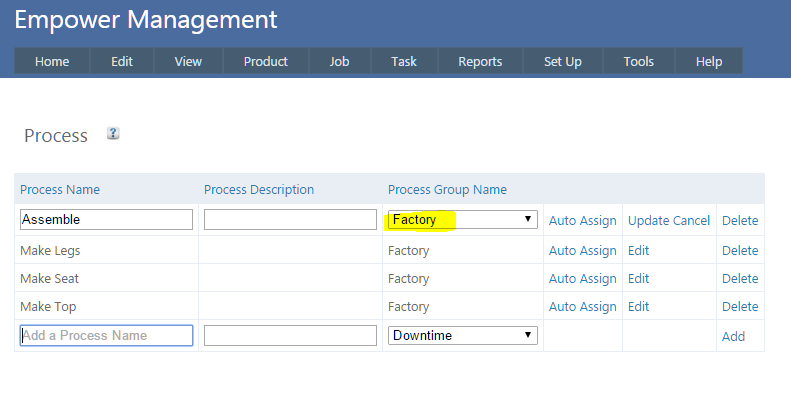Expand the Factory process group dropdown
Screen dimensions: 791x402
[x=463, y=220]
